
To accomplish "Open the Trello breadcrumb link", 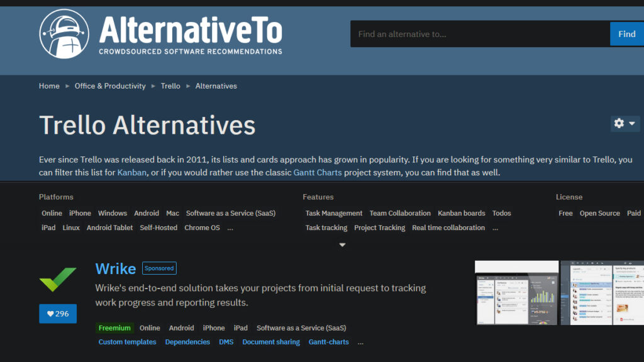I will (170, 85).
